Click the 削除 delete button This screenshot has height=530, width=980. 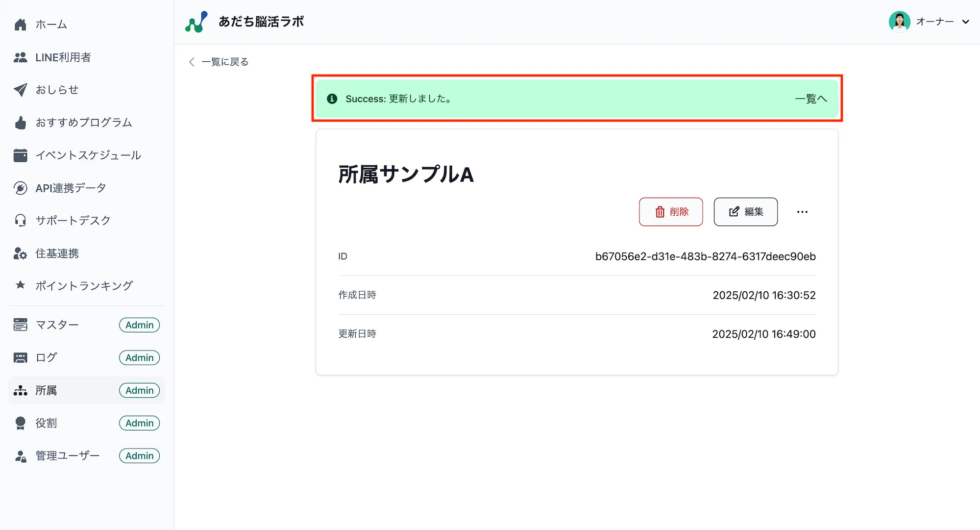(671, 212)
